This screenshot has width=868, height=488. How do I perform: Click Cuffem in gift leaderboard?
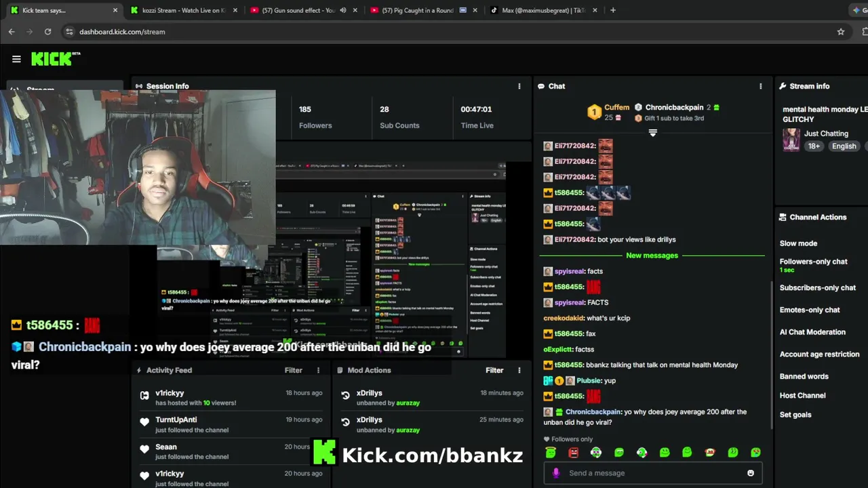(x=616, y=107)
